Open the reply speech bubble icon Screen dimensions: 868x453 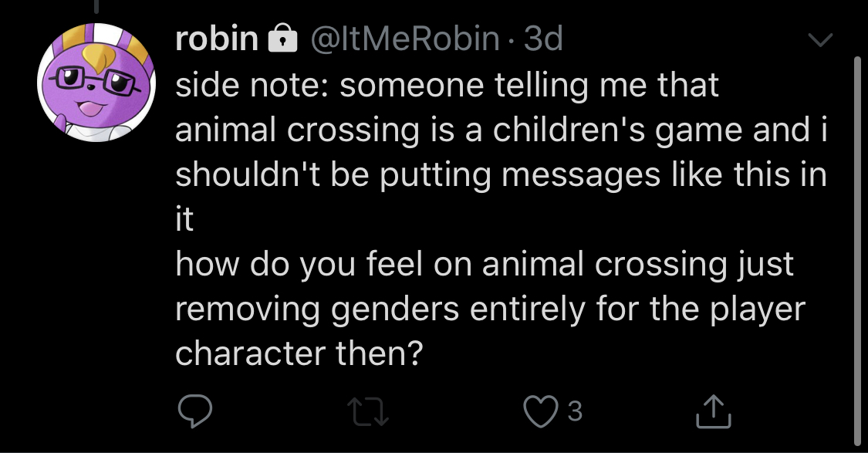(x=195, y=411)
